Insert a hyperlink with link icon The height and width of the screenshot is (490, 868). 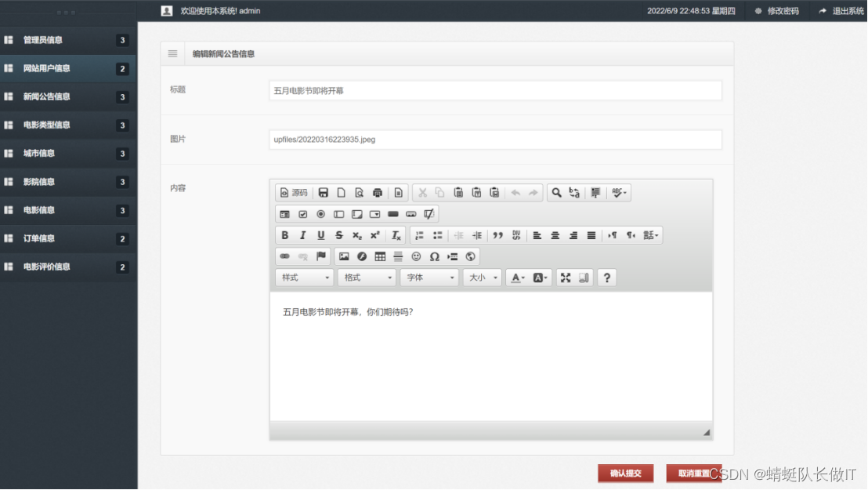pos(284,256)
